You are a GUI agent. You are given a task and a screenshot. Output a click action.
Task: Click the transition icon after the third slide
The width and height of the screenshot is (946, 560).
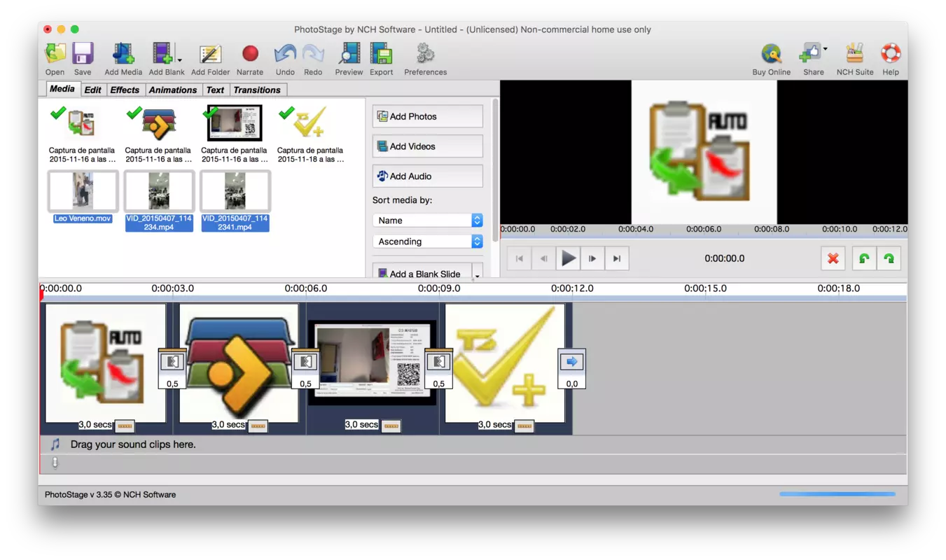(438, 362)
